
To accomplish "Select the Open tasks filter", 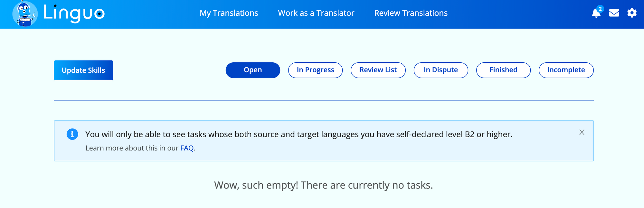I will pyautogui.click(x=253, y=70).
